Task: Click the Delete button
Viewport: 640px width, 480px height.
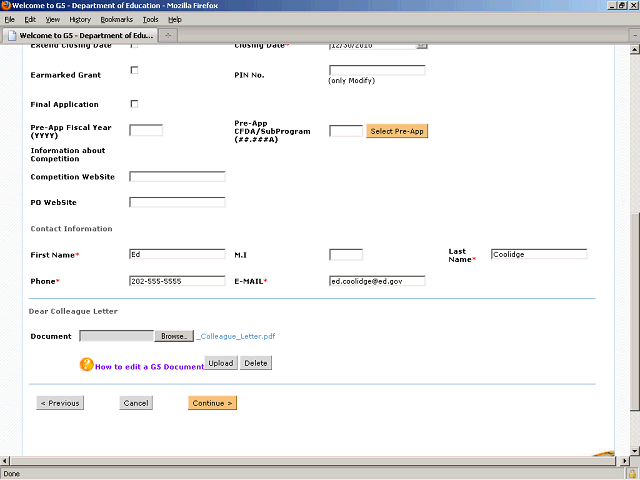Action: coord(256,363)
